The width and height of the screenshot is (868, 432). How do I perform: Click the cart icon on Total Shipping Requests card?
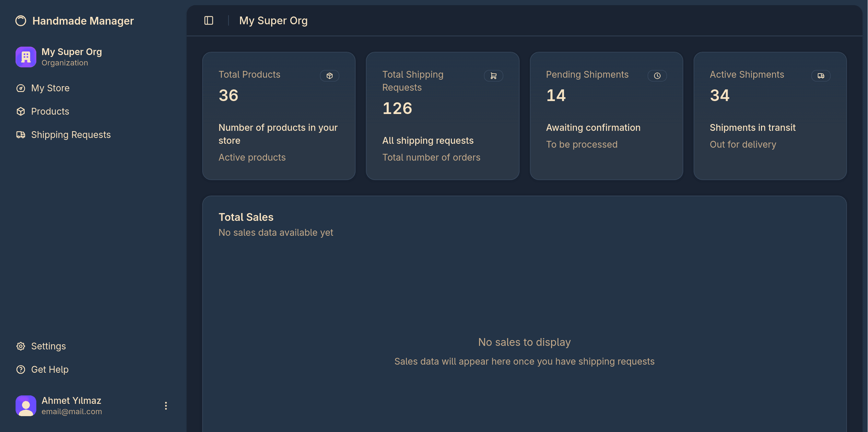(x=493, y=75)
